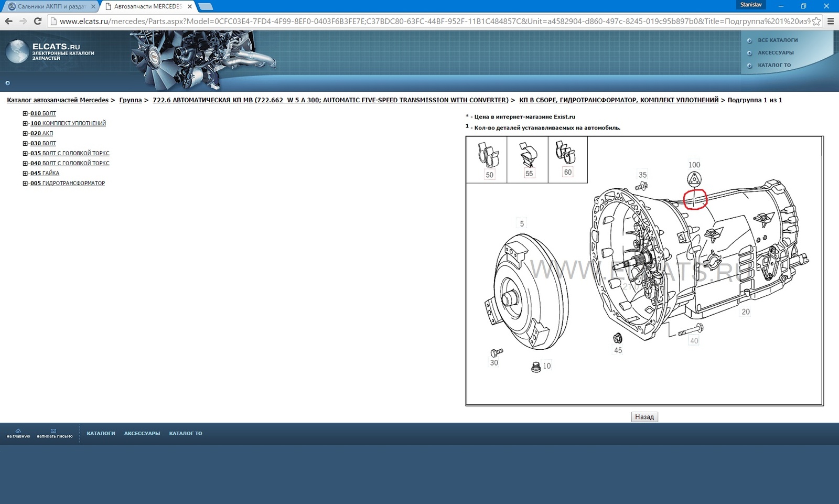The image size is (839, 504).
Task: Click home icon 'на главную' in footer
Action: [18, 433]
